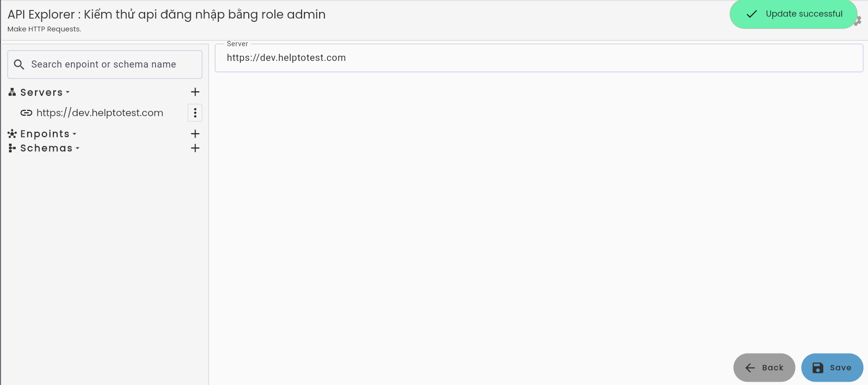The image size is (868, 385).
Task: Expand the Enpoints section caret
Action: tap(75, 134)
